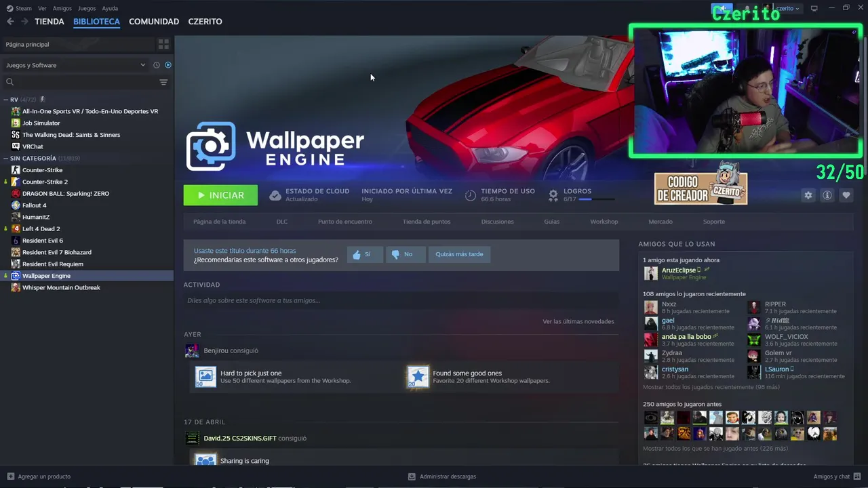Open the Soporte tab
868x488 pixels.
pos(714,222)
